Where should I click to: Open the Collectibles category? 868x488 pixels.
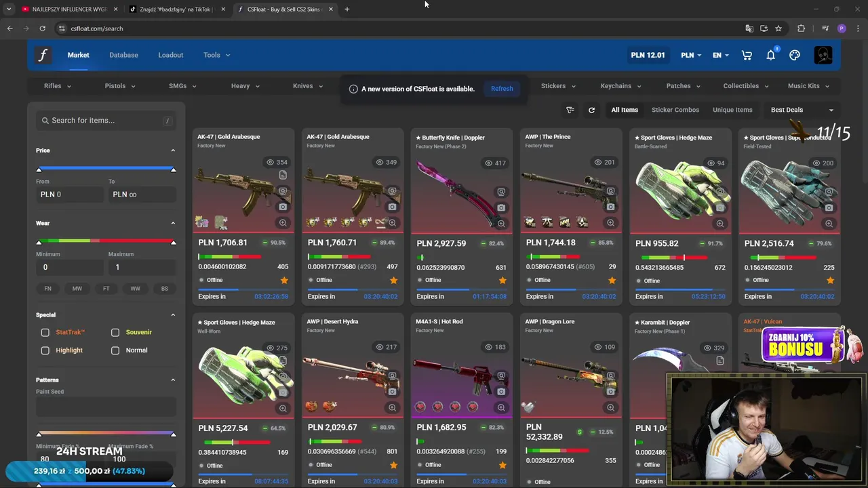(746, 86)
